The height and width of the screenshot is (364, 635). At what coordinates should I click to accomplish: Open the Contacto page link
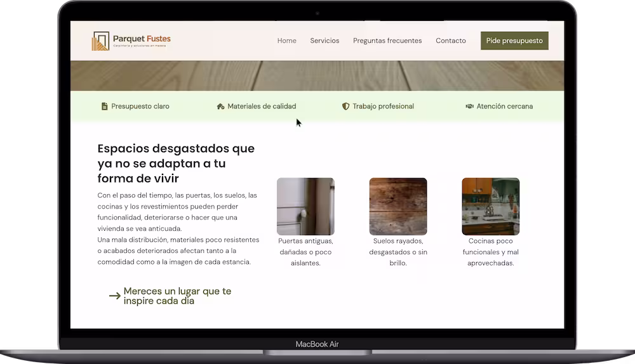(x=451, y=41)
